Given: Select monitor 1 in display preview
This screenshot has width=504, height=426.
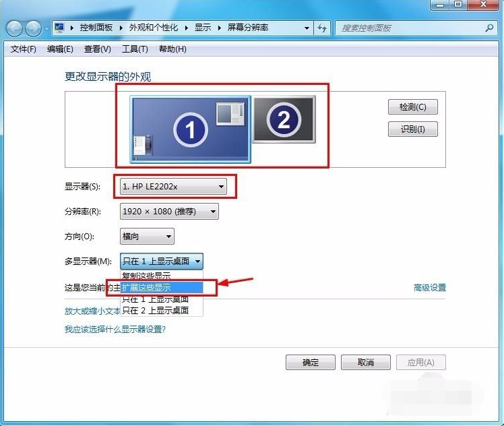Looking at the screenshot, I should [x=191, y=129].
